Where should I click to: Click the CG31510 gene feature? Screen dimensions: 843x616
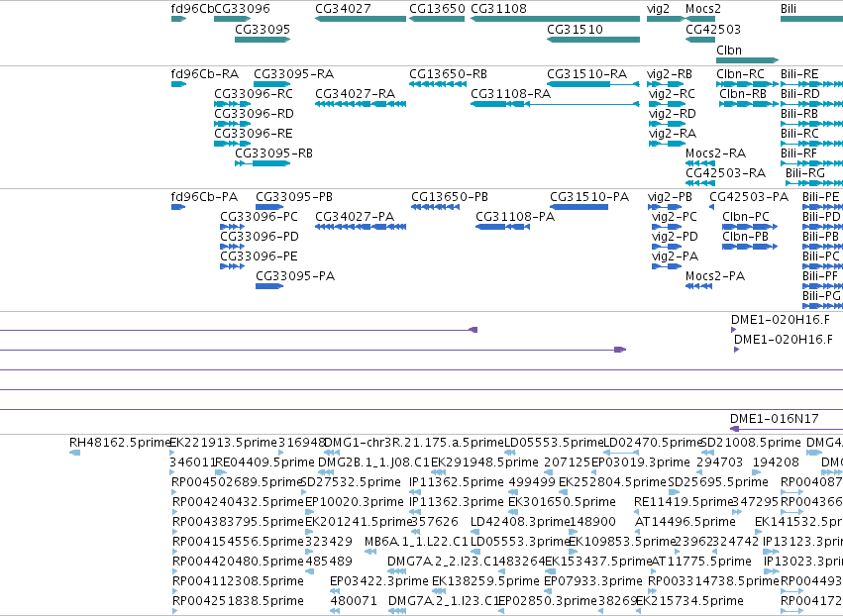coord(593,40)
